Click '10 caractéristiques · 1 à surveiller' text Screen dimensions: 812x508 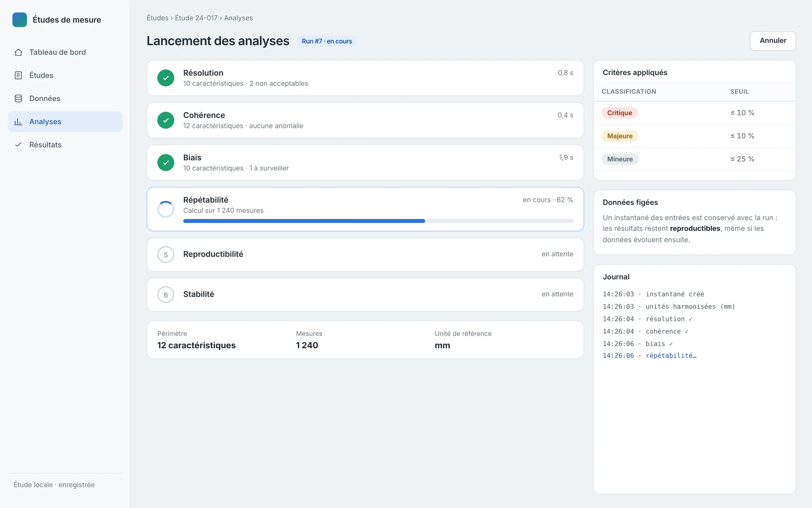click(236, 168)
